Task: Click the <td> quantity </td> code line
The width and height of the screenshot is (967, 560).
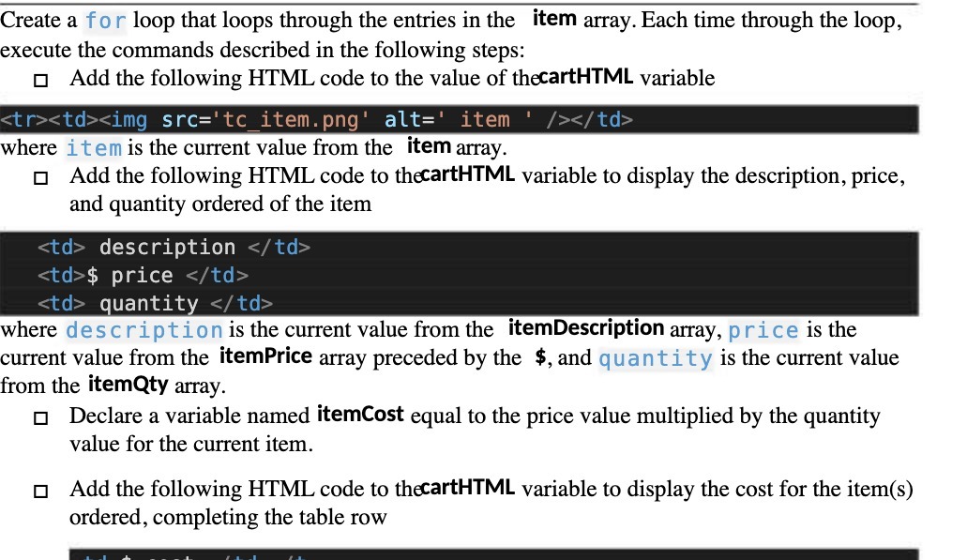Action: point(155,303)
